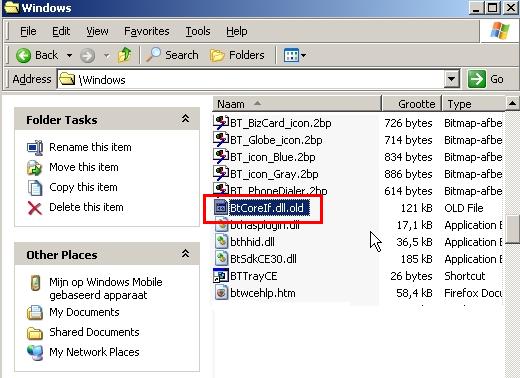Click the BT_icon_Gray.2bp bitmap file icon
Viewport: 520px width, 378px height.
point(221,174)
